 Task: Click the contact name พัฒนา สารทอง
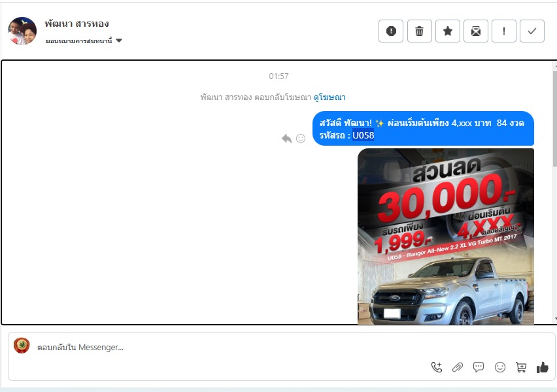click(x=76, y=24)
